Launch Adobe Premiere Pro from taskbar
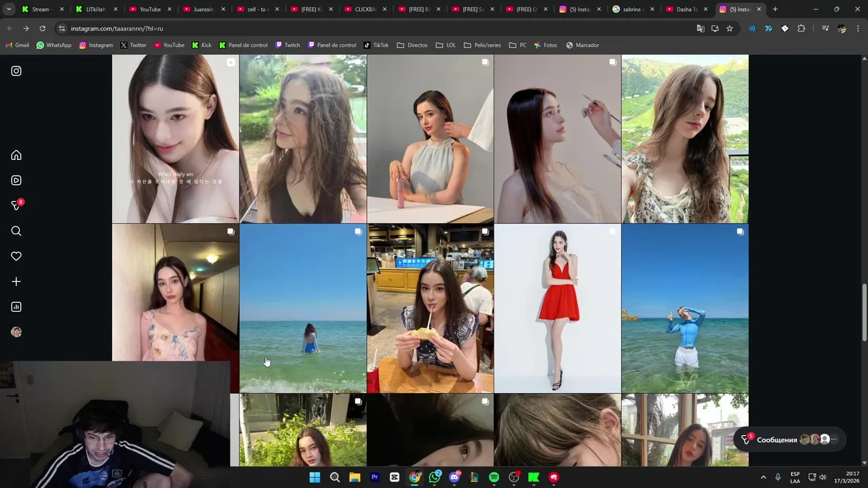 tap(374, 477)
